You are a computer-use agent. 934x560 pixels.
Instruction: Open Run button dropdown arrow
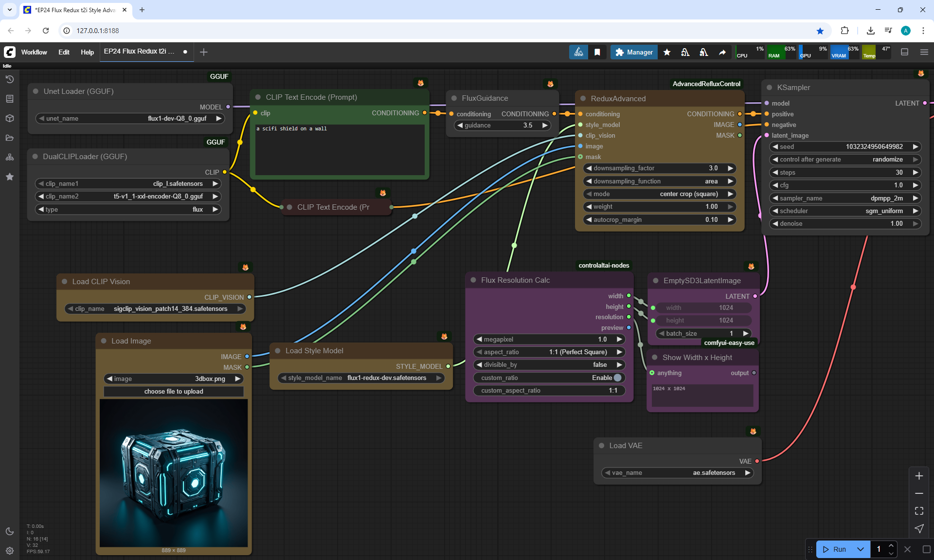[x=860, y=549]
